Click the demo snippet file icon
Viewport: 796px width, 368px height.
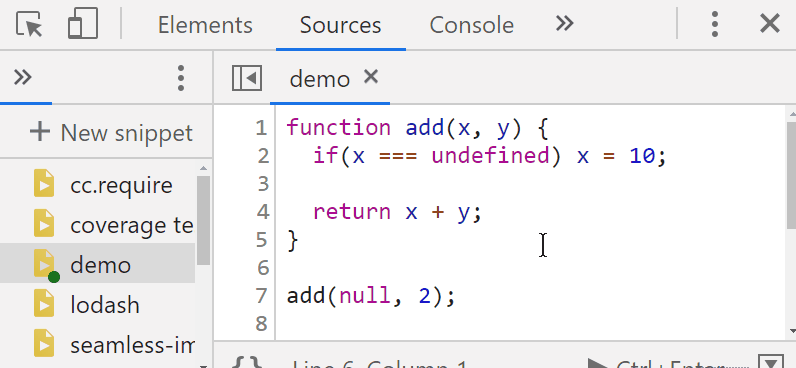44,263
